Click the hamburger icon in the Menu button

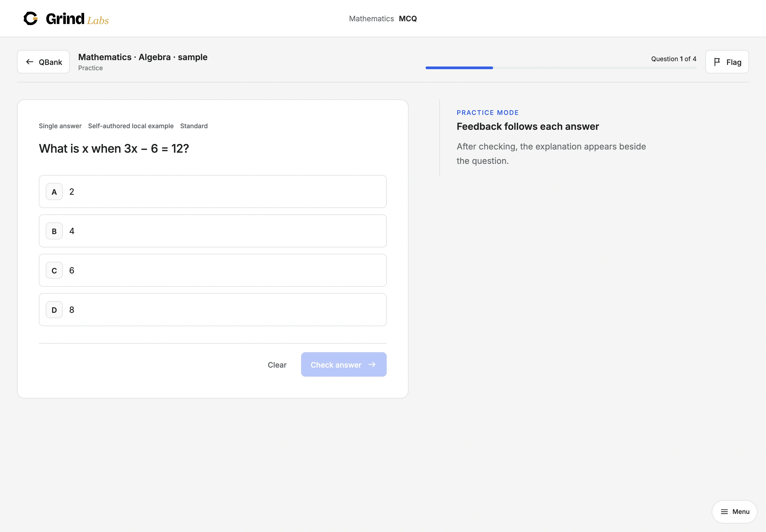[724, 512]
